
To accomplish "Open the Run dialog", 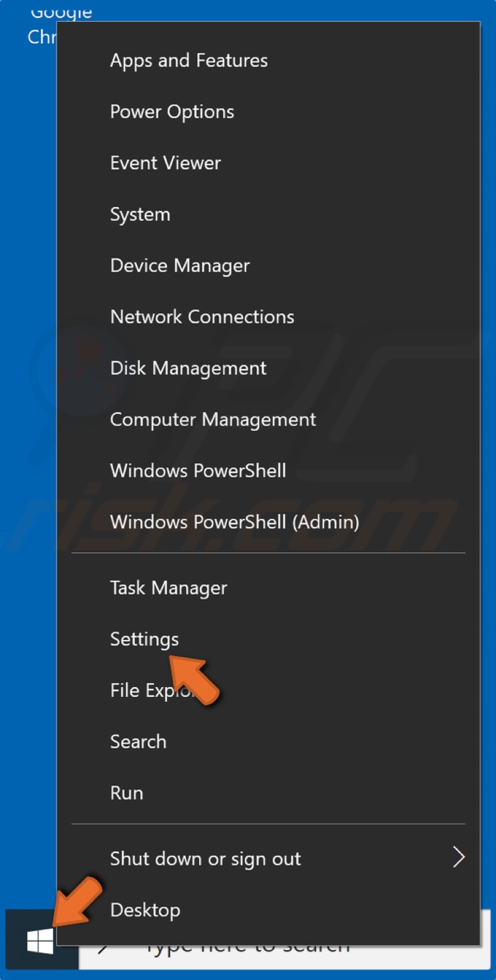I will click(x=126, y=792).
